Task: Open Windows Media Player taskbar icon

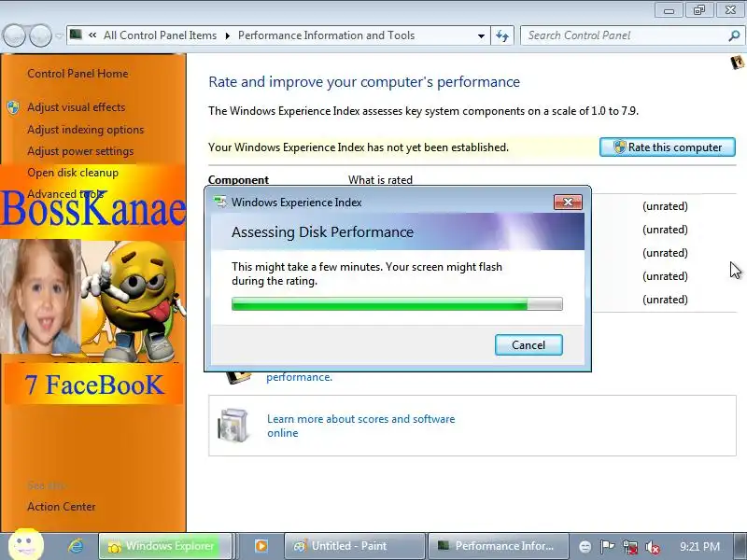Action: point(261,546)
